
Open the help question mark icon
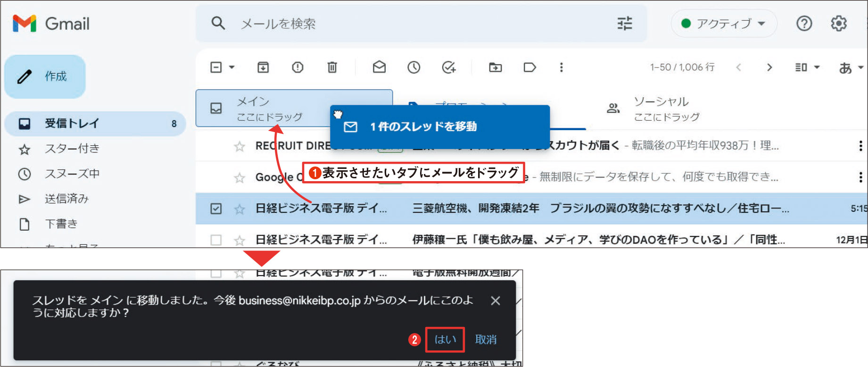click(x=804, y=23)
